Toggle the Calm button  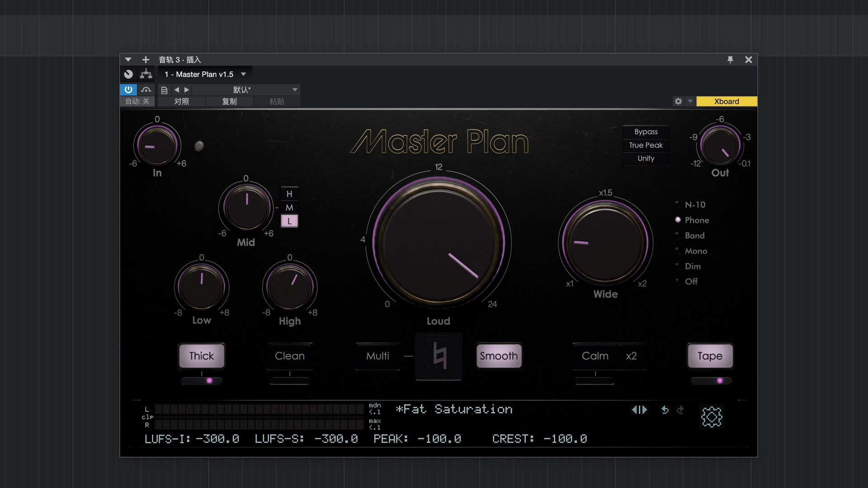point(595,356)
